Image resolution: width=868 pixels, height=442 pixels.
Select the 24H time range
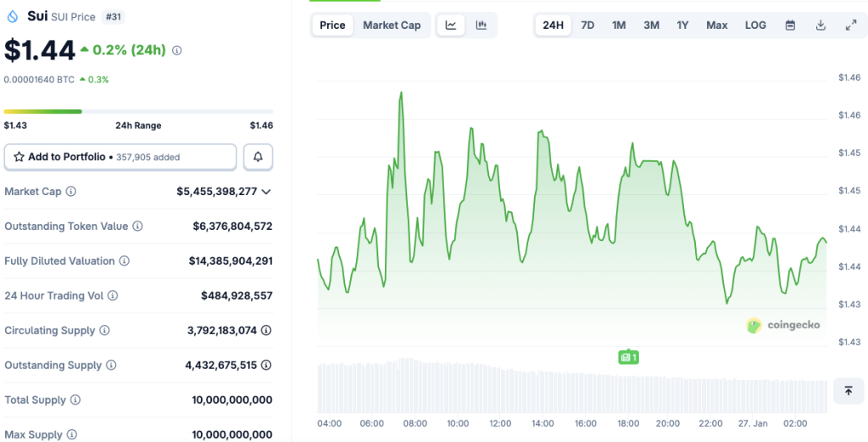553,25
